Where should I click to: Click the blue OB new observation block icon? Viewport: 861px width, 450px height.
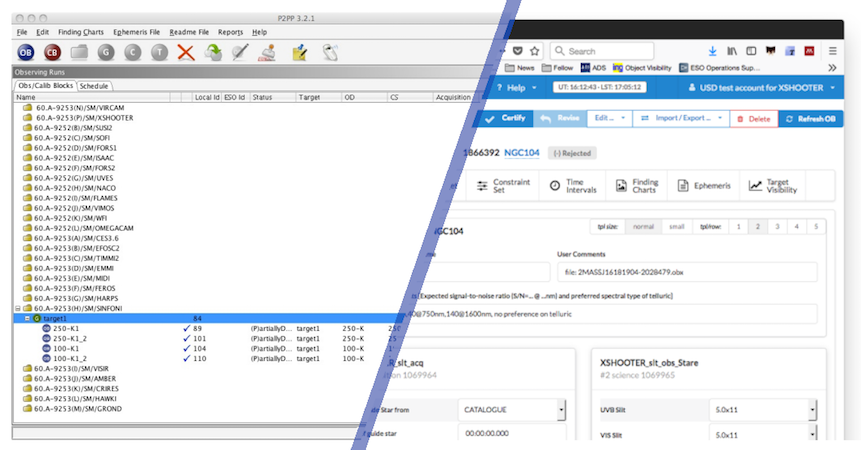pyautogui.click(x=26, y=52)
